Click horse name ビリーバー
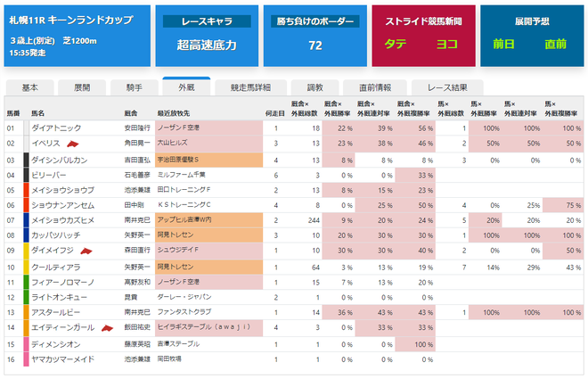 pyautogui.click(x=49, y=176)
